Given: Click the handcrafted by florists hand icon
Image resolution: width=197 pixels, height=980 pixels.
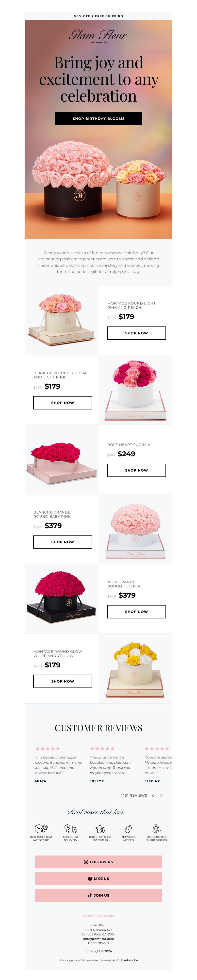Looking at the screenshot, I should [156, 828].
